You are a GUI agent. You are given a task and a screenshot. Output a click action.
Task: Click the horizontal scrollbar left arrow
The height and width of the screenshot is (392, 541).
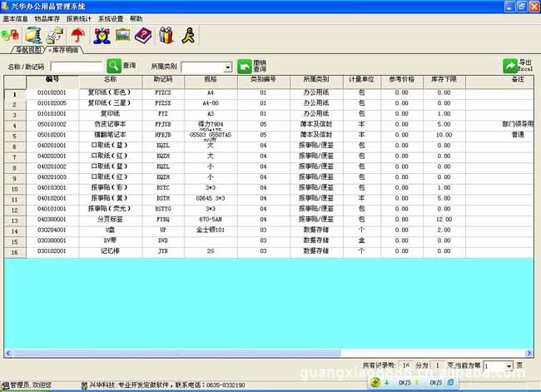click(x=8, y=353)
